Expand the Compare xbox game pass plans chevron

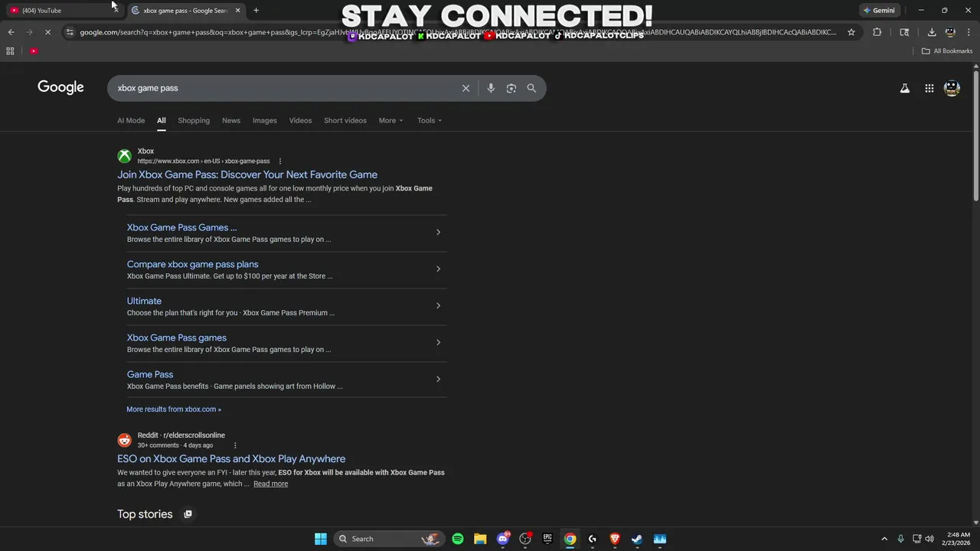[438, 269]
